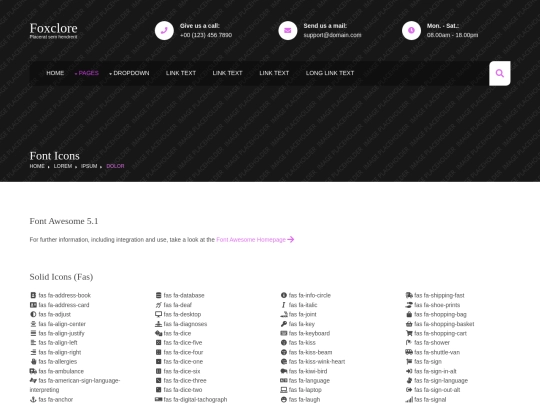
Task: Click the 'fas fa-sign-language' label
Action: tap(441, 381)
